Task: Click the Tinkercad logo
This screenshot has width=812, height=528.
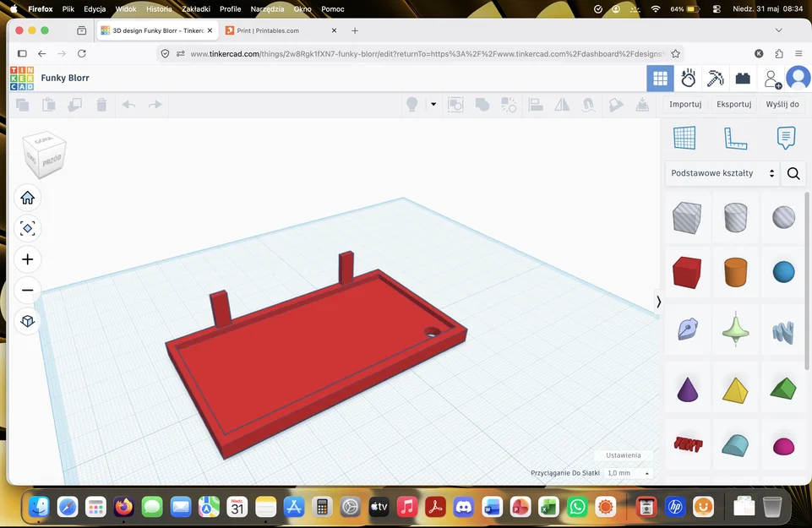Action: click(22, 79)
